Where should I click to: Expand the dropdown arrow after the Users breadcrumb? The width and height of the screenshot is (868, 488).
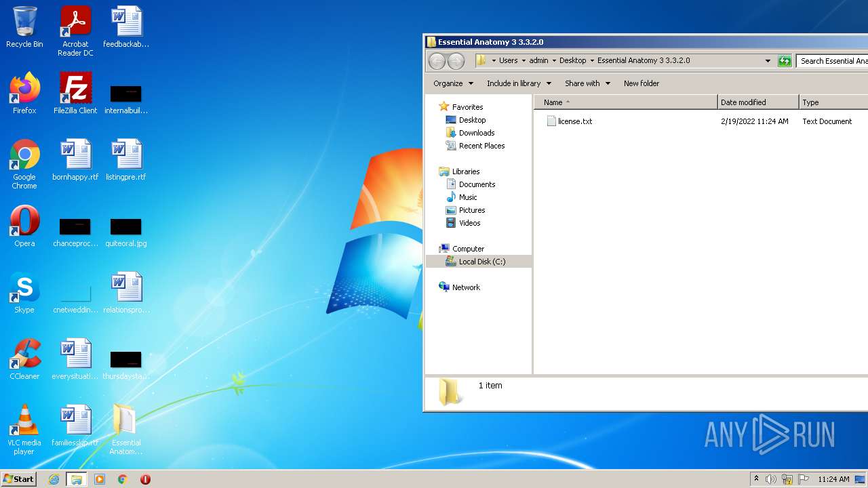point(524,60)
